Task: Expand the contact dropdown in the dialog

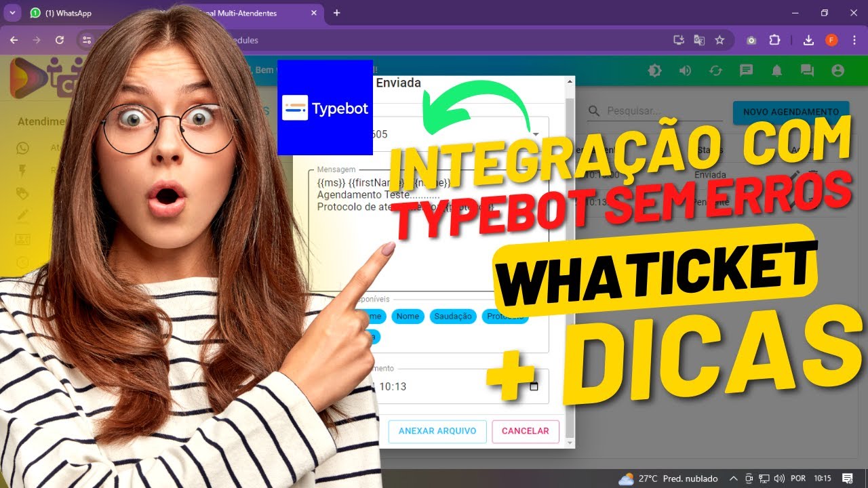Action: (x=535, y=134)
